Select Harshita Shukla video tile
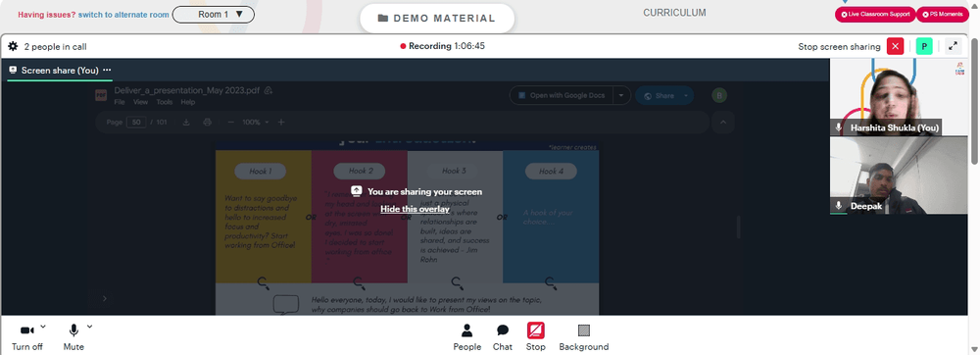980x355 pixels. pos(898,97)
